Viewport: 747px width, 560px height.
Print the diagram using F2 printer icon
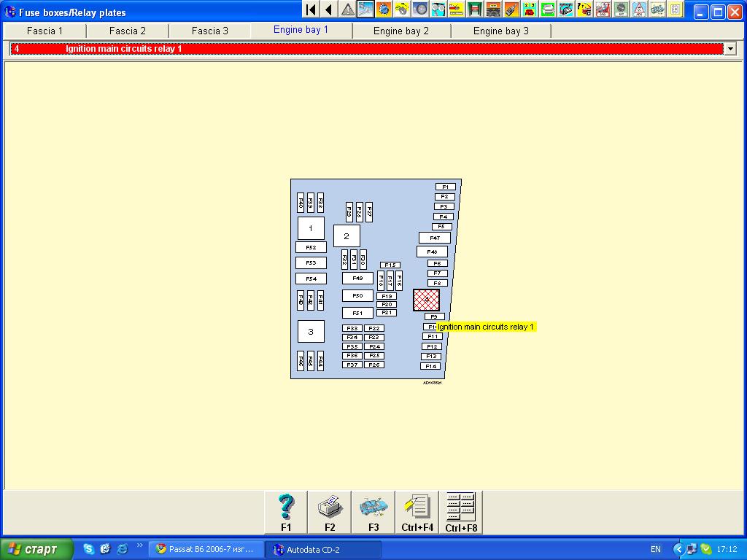click(x=330, y=512)
